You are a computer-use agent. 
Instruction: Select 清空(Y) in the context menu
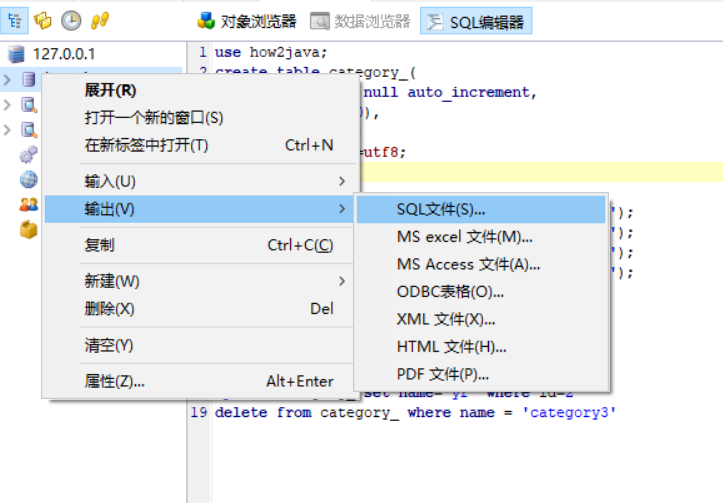click(199, 345)
